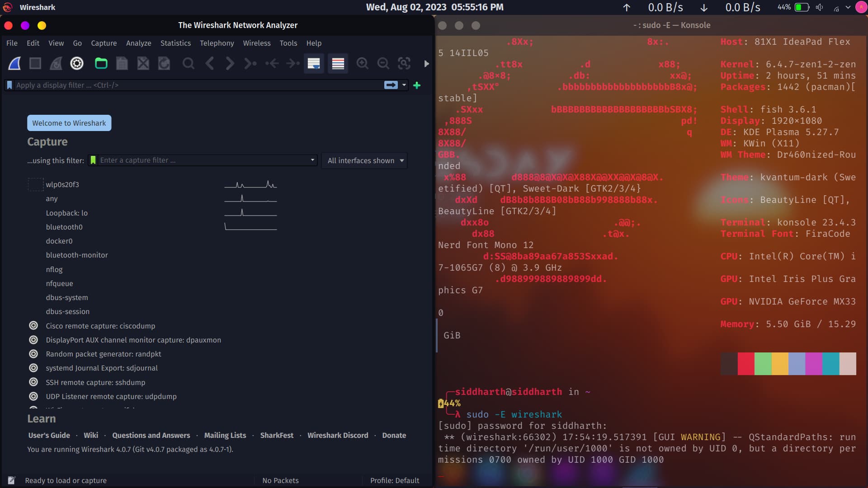Viewport: 868px width, 488px height.
Task: Open the Telephony menu
Action: tap(217, 43)
